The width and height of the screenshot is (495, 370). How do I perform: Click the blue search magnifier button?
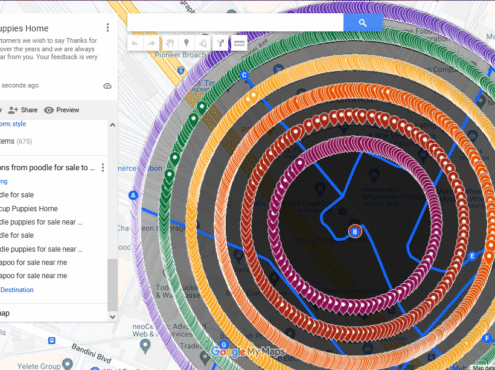tap(363, 23)
